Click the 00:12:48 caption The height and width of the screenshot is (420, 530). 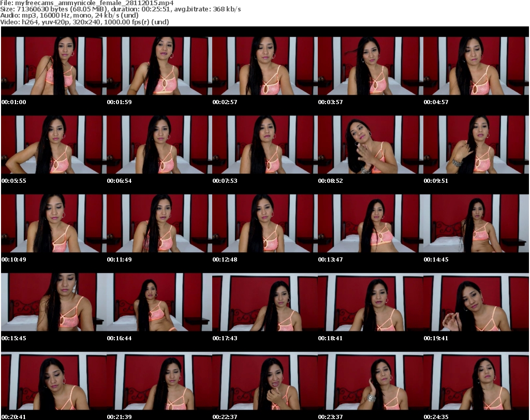225,259
